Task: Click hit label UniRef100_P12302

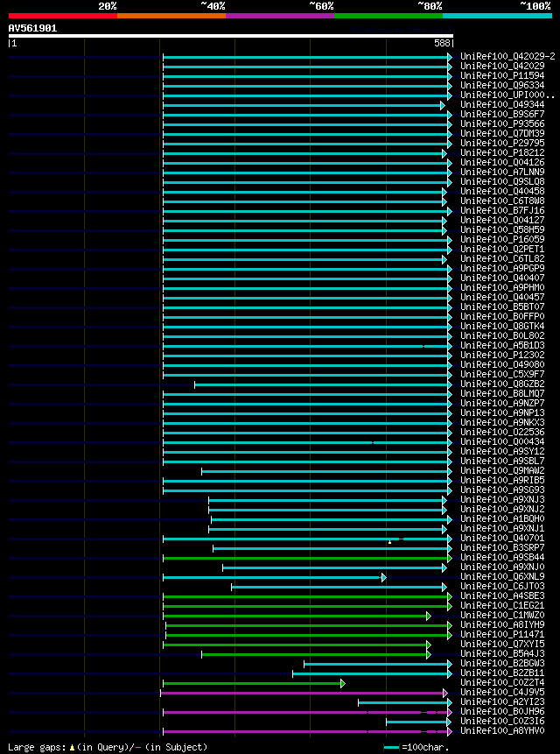Action: click(502, 355)
